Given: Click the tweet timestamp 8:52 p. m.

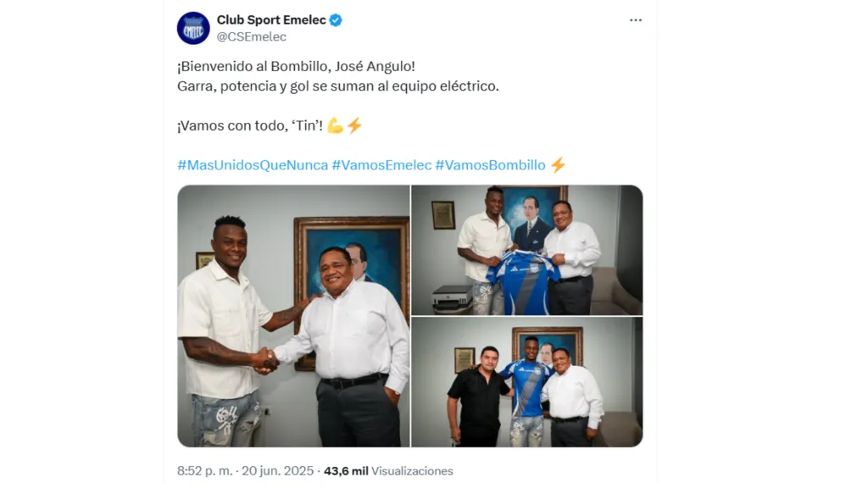Looking at the screenshot, I should [x=205, y=471].
